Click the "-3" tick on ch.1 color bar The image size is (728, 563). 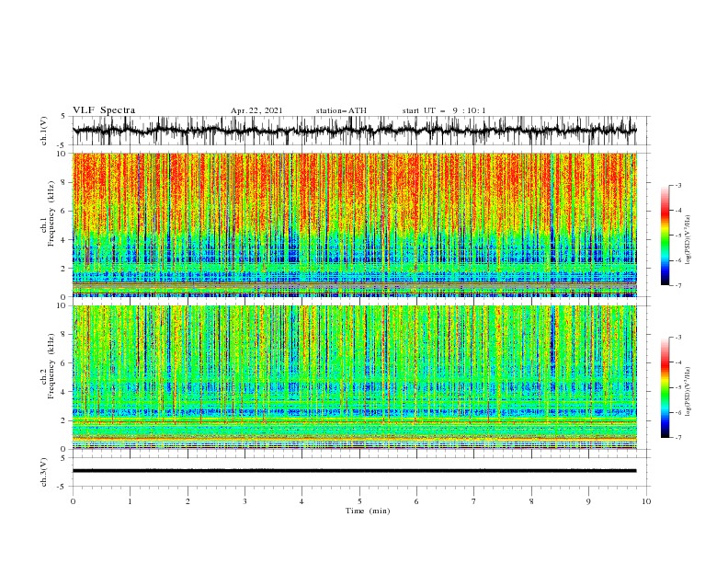coord(677,185)
